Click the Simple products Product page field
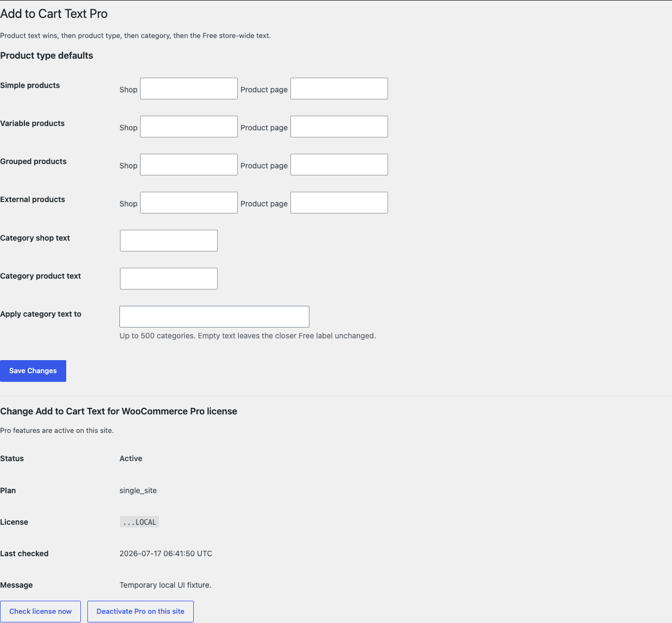672x623 pixels. click(x=339, y=89)
